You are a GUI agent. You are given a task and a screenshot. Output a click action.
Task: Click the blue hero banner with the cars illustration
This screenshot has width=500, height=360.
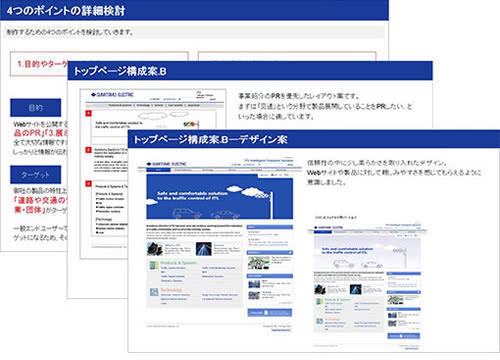(220, 196)
